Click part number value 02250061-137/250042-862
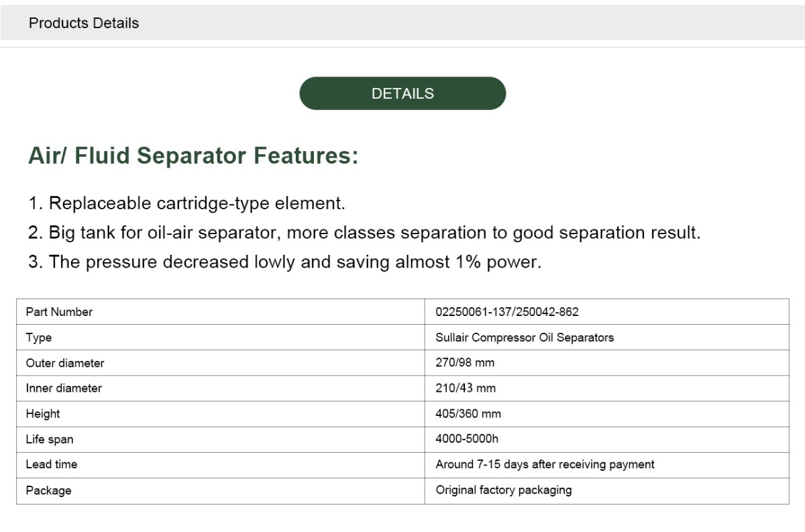 coord(606,312)
